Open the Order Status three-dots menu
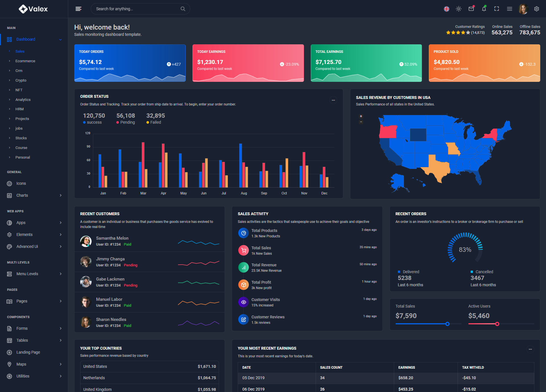This screenshot has width=546, height=392. tap(333, 100)
